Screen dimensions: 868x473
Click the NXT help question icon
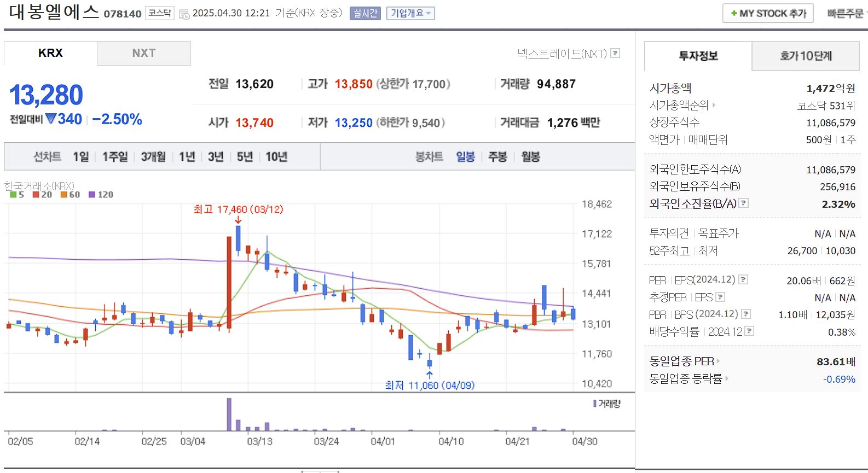click(616, 53)
